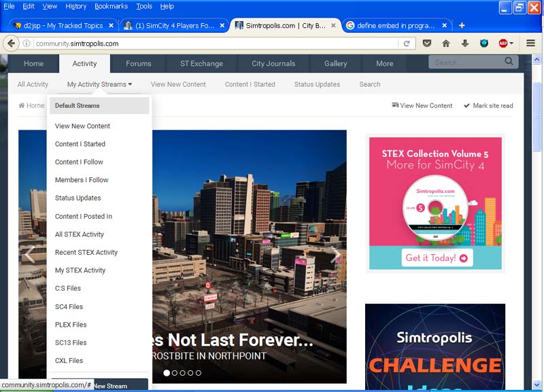Select the second carousel dot

tap(175, 373)
